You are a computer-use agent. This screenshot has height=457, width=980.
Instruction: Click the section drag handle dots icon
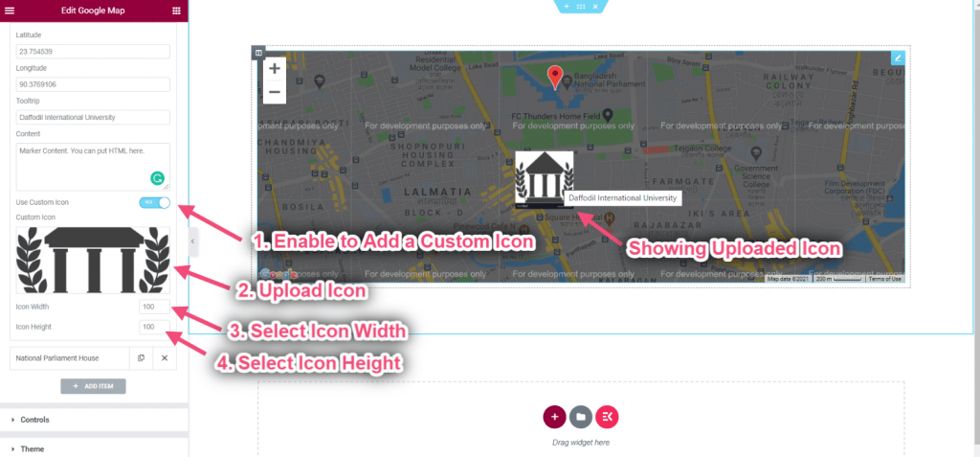581,7
